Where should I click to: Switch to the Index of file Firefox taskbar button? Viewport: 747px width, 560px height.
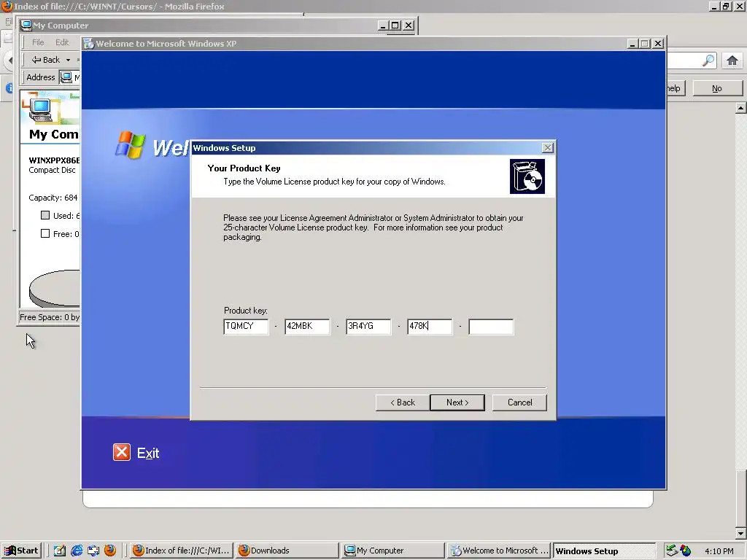[x=182, y=551]
